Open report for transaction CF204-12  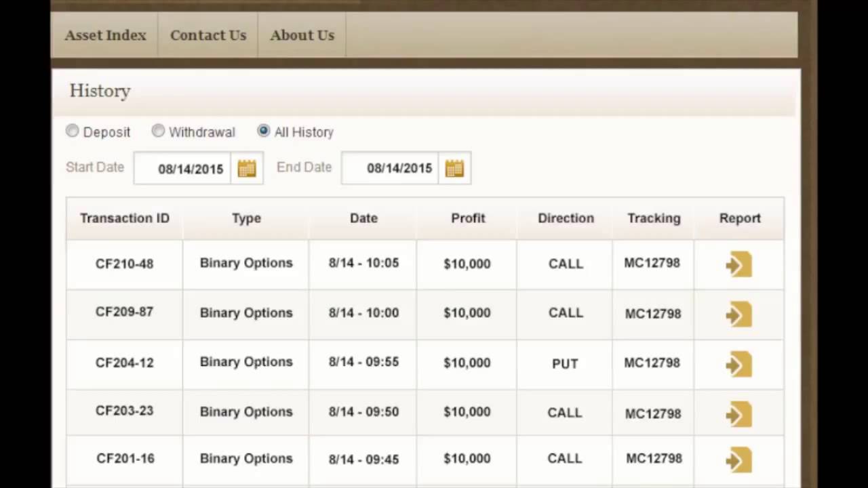[739, 365]
